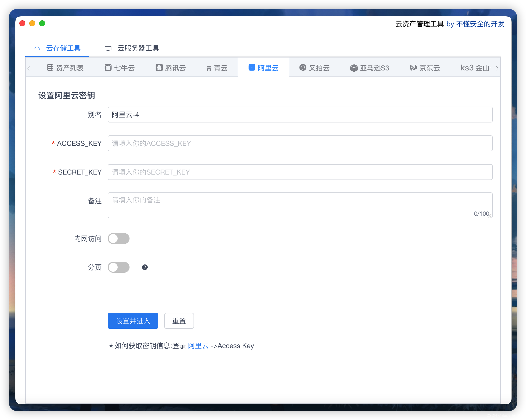526x420 pixels.
Task: Expand tabs with the right chevron arrow
Action: click(497, 68)
